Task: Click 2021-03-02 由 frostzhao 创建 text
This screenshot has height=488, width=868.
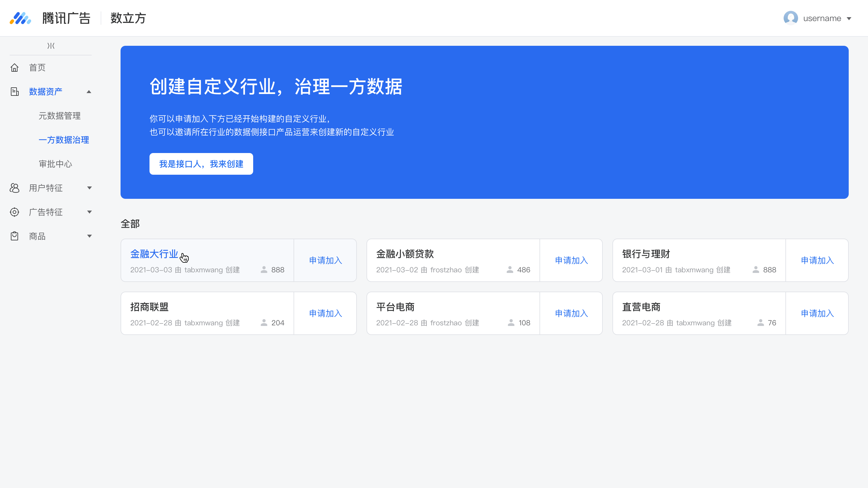Action: 428,270
